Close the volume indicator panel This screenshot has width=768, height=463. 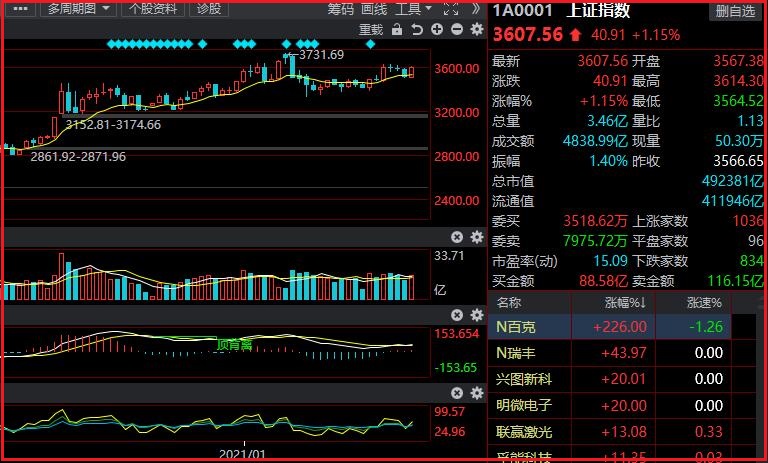457,237
